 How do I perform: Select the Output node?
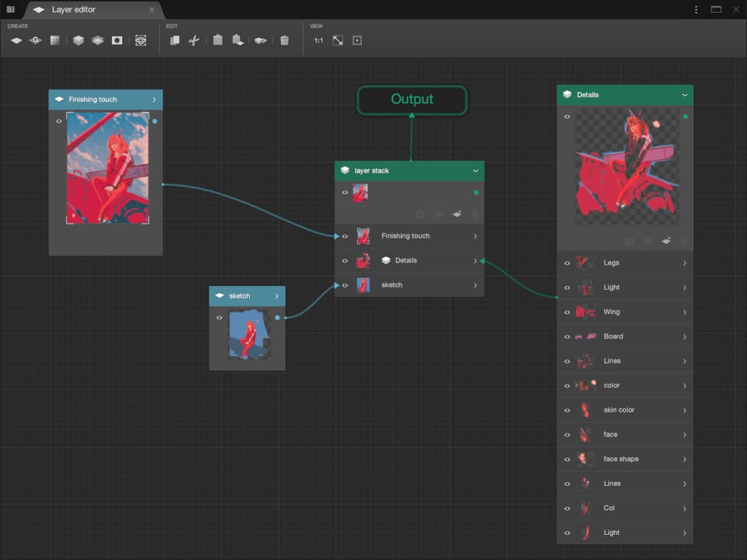point(412,99)
